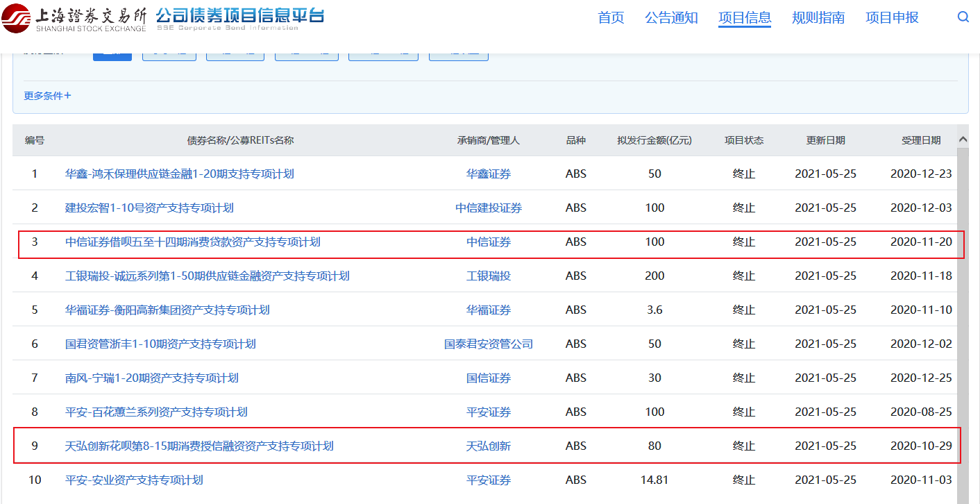Click 平安证券 in the 百花蕙兰 row
The height and width of the screenshot is (504, 980).
[489, 412]
